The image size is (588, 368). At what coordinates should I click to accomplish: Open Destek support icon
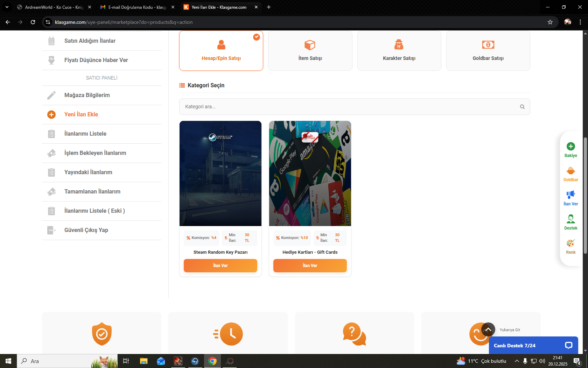click(571, 219)
